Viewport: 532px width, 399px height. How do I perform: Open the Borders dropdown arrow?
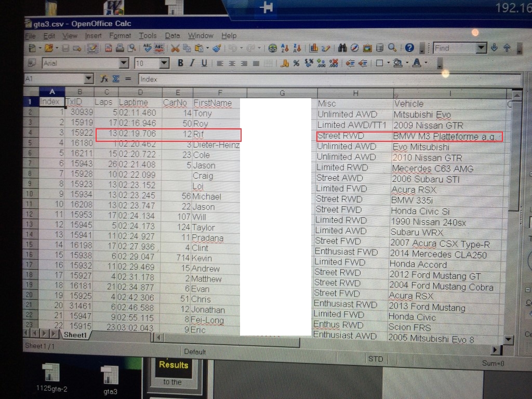(388, 63)
